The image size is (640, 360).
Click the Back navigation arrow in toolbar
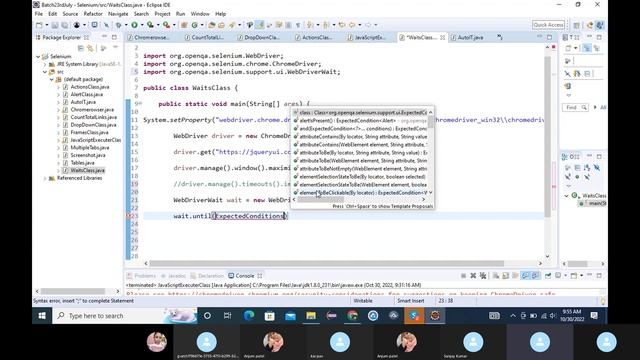(352, 25)
